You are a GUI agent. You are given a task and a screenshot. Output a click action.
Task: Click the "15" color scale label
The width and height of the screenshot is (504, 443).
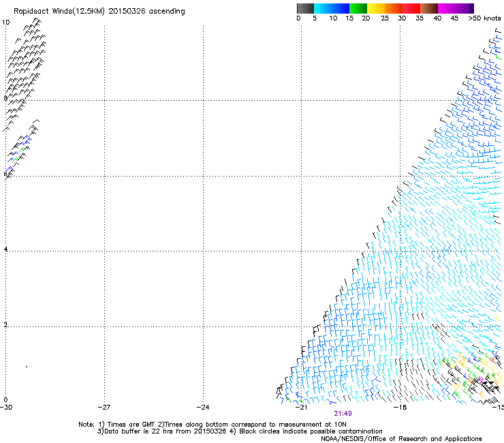coord(349,18)
